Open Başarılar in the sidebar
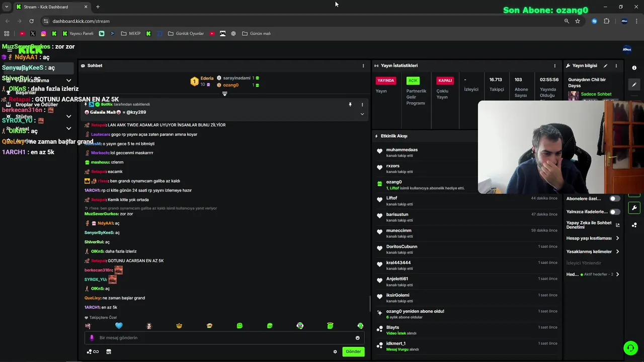 coord(26,93)
